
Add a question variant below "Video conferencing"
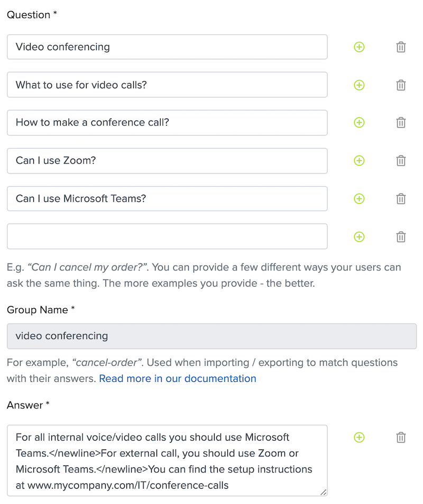point(359,47)
